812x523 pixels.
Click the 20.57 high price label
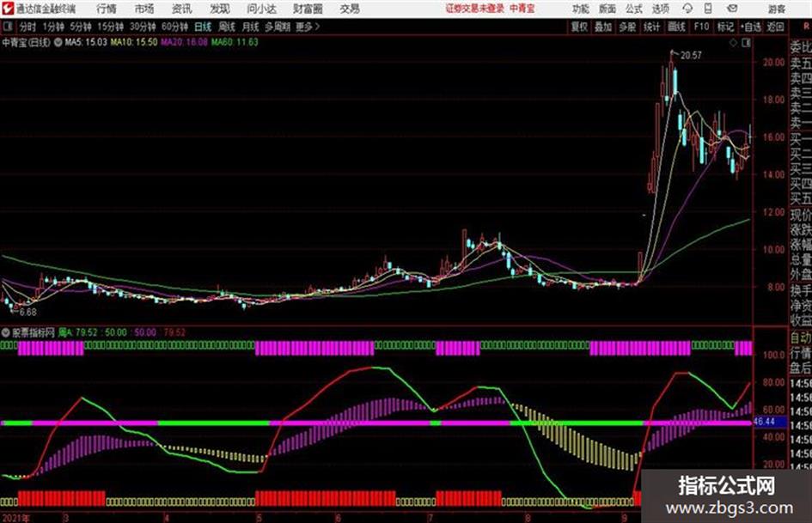(691, 56)
